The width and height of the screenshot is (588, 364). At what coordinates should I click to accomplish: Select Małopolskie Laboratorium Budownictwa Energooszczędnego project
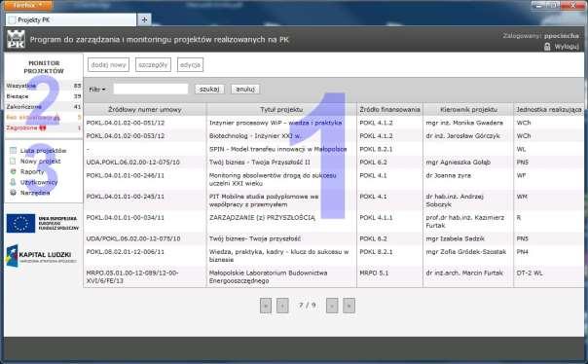[333, 276]
